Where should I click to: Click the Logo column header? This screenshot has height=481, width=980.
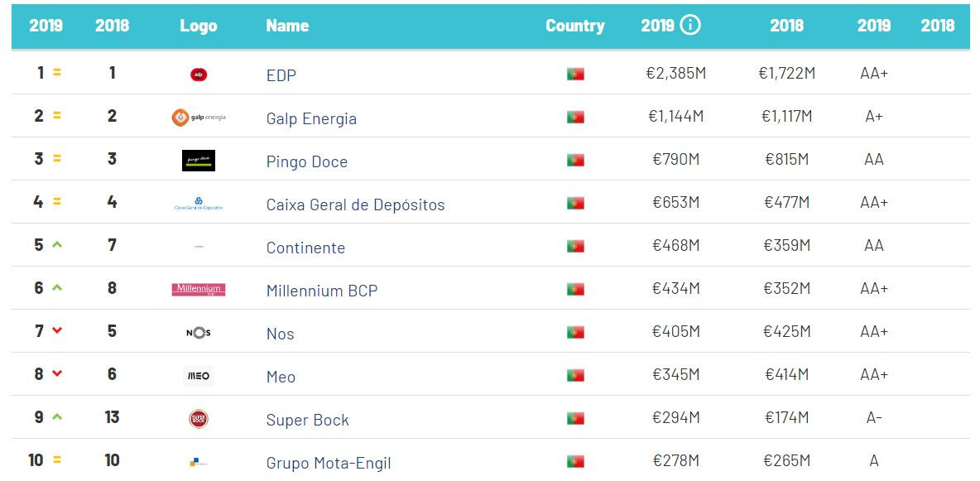(x=199, y=26)
